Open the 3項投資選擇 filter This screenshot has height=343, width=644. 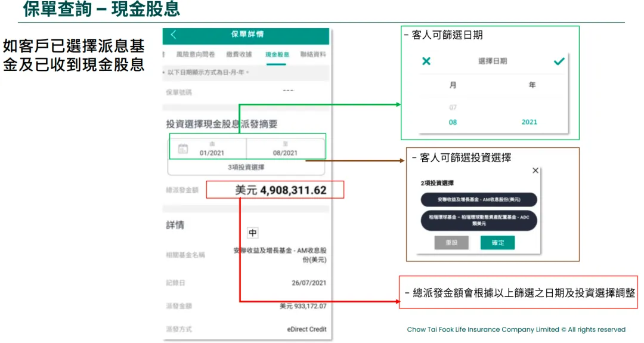click(246, 167)
